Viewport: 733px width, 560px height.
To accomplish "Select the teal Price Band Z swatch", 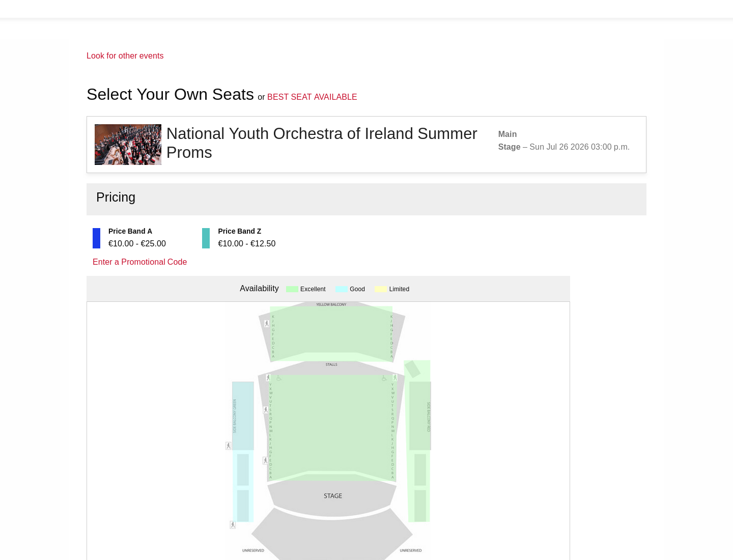I will click(x=206, y=238).
